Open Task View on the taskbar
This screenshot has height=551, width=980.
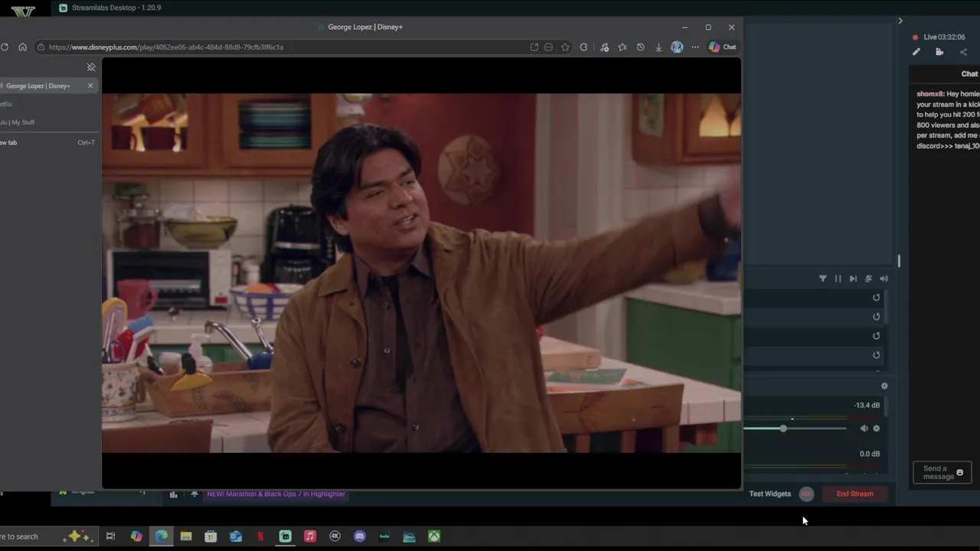pos(110,536)
